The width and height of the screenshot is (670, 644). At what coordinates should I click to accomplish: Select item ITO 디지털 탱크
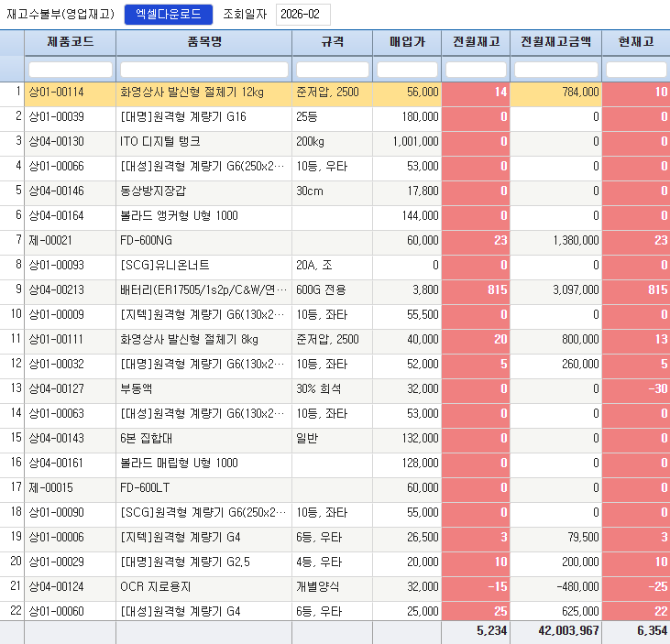point(160,142)
